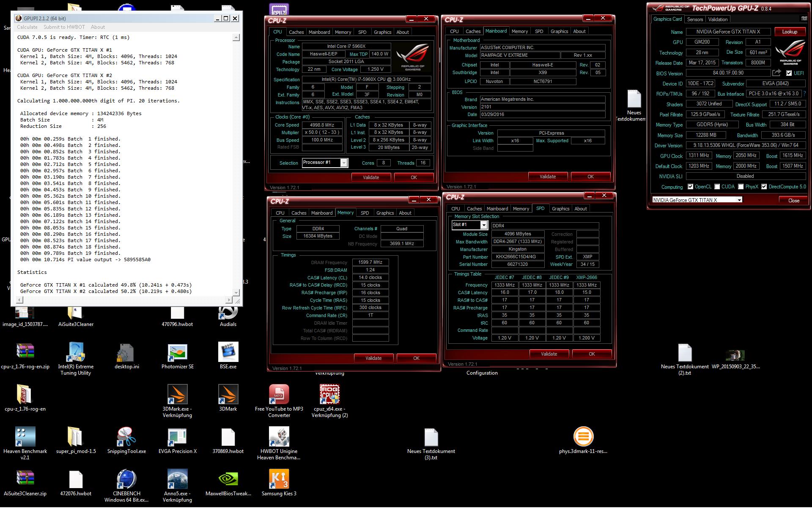This screenshot has height=508, width=812.
Task: Expand the Slot #1 memory slot dropdown
Action: (x=483, y=225)
